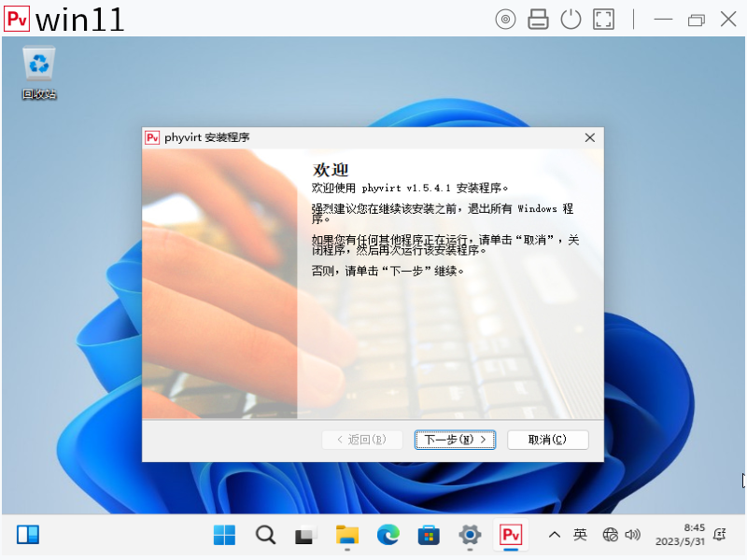Click the phyvirt installer taskbar icon

click(511, 535)
